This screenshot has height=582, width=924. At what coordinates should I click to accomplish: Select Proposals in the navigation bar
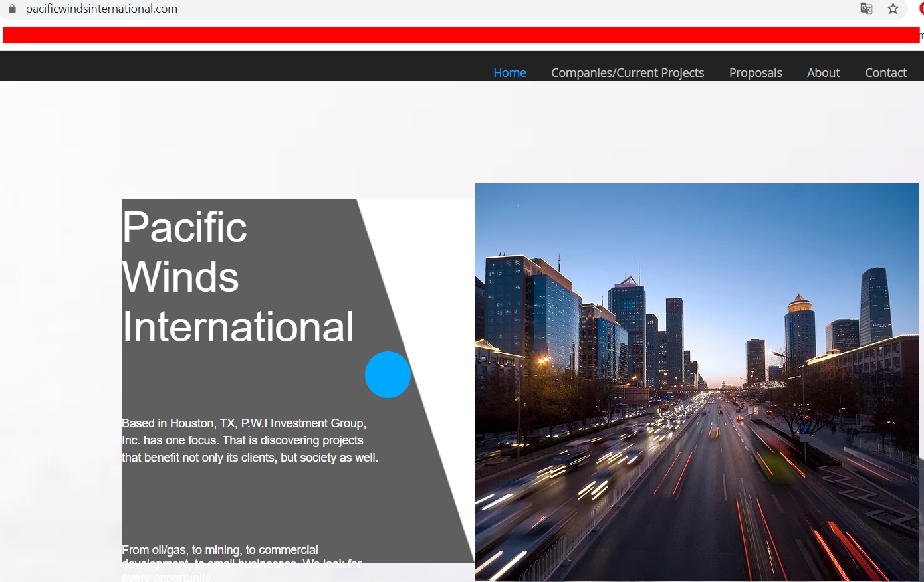click(755, 72)
